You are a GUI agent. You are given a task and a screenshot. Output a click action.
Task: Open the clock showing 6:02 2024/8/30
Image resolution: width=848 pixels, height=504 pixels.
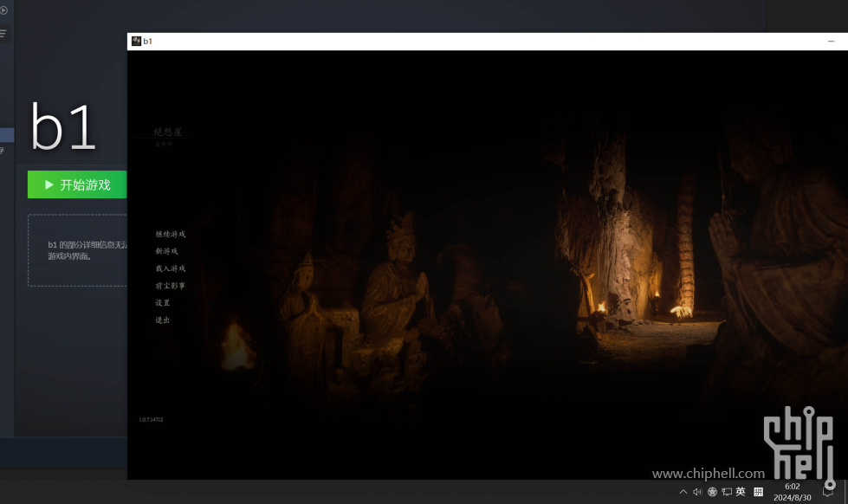coord(793,492)
